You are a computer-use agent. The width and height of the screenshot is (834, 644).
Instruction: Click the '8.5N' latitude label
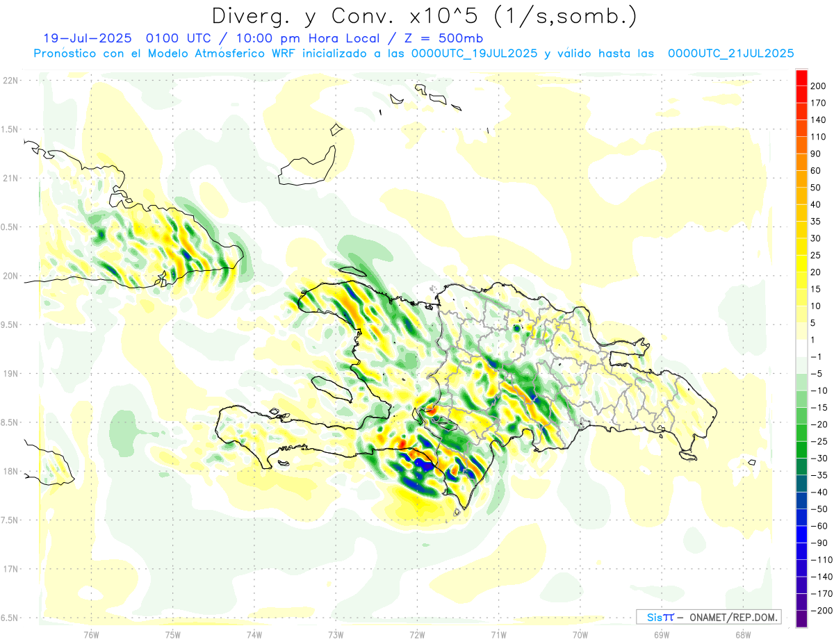[10, 422]
